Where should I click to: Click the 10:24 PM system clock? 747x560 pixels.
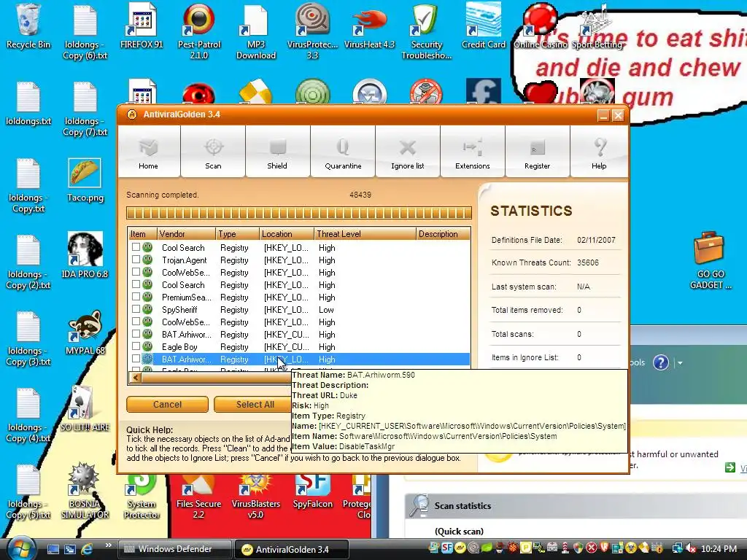(719, 549)
